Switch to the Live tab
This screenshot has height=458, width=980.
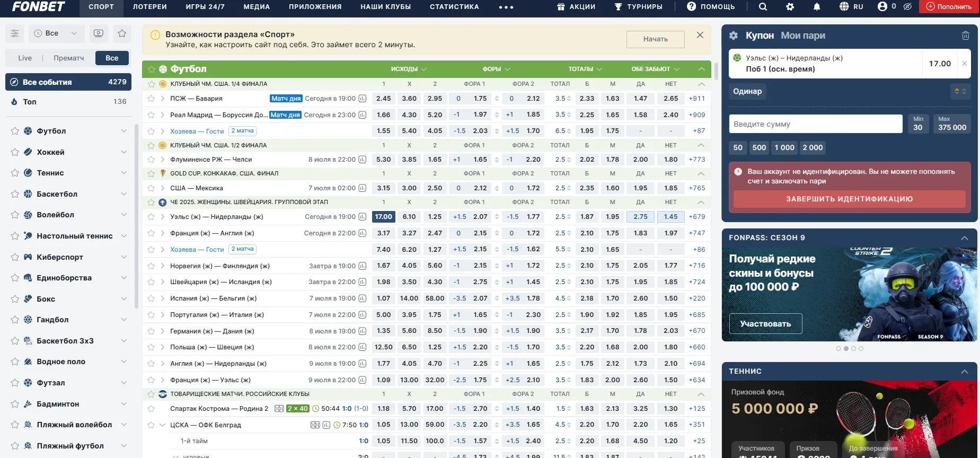click(x=25, y=58)
